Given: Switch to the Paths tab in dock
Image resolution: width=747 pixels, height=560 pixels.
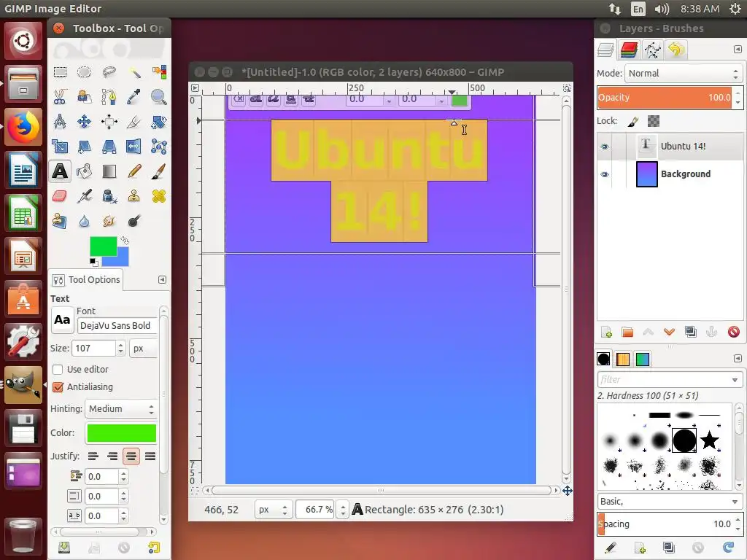Looking at the screenshot, I should 652,50.
